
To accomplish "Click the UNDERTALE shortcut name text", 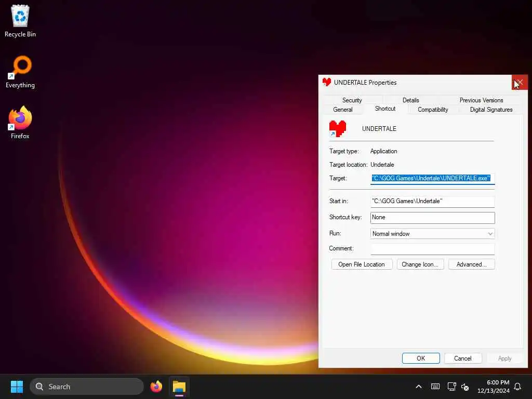I will [379, 129].
